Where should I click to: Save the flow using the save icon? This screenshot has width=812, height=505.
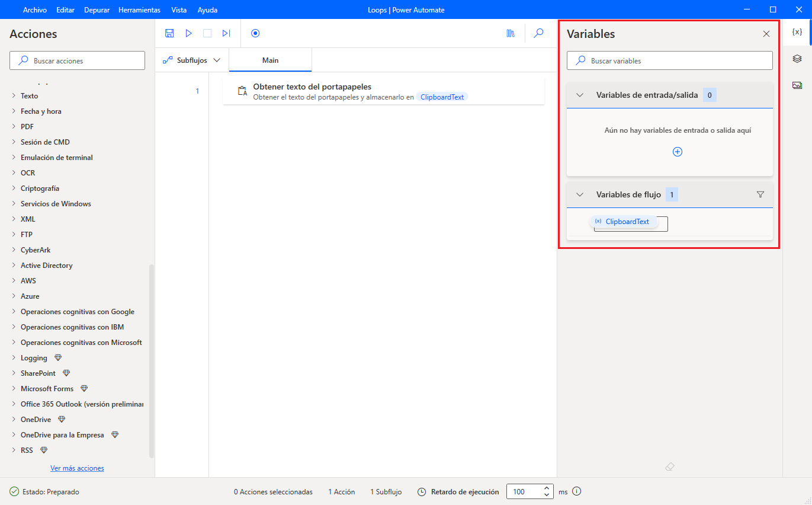[169, 33]
